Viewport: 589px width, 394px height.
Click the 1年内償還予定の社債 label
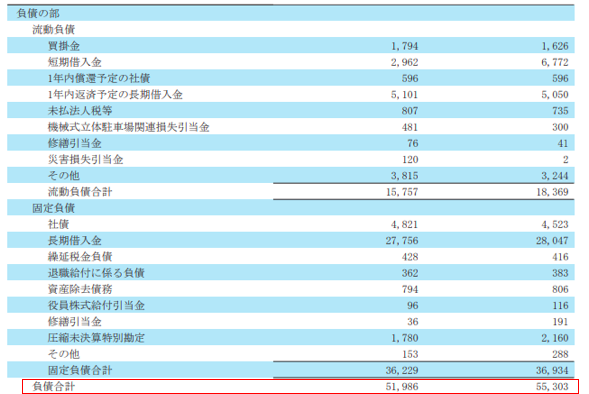(x=99, y=78)
